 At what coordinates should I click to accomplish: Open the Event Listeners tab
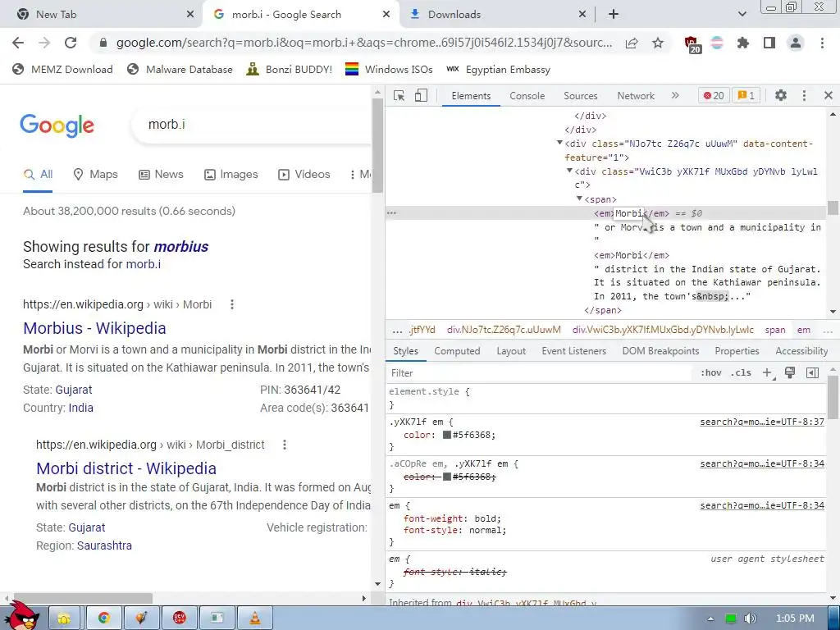[573, 351]
